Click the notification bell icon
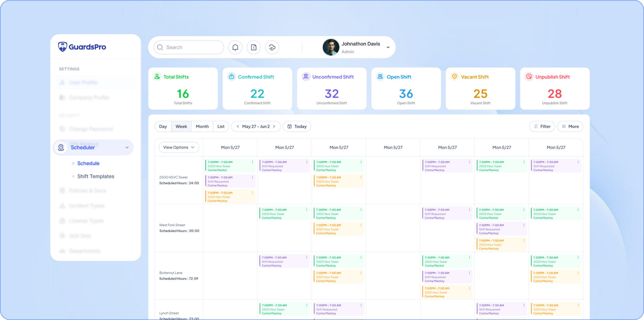The width and height of the screenshot is (644, 320). 235,47
